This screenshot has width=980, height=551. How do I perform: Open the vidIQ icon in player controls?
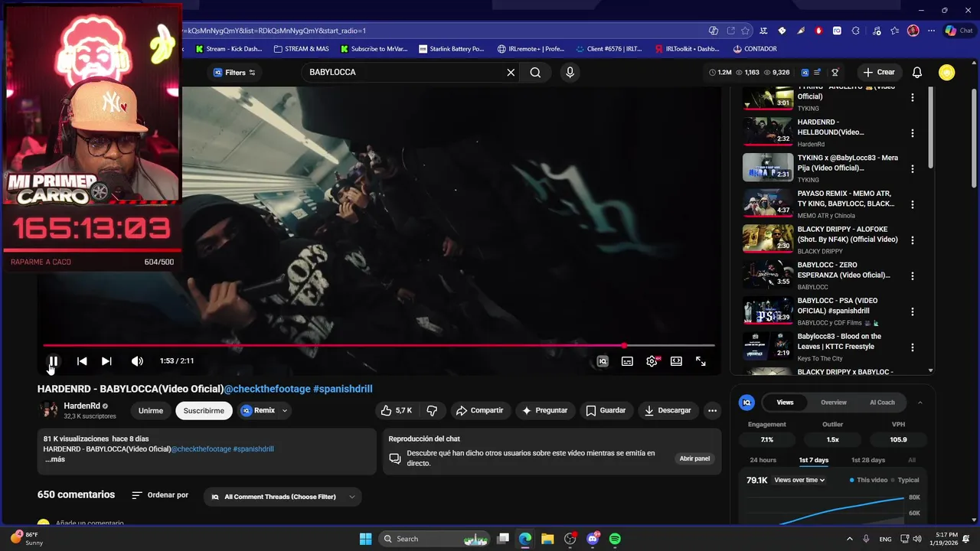point(603,361)
